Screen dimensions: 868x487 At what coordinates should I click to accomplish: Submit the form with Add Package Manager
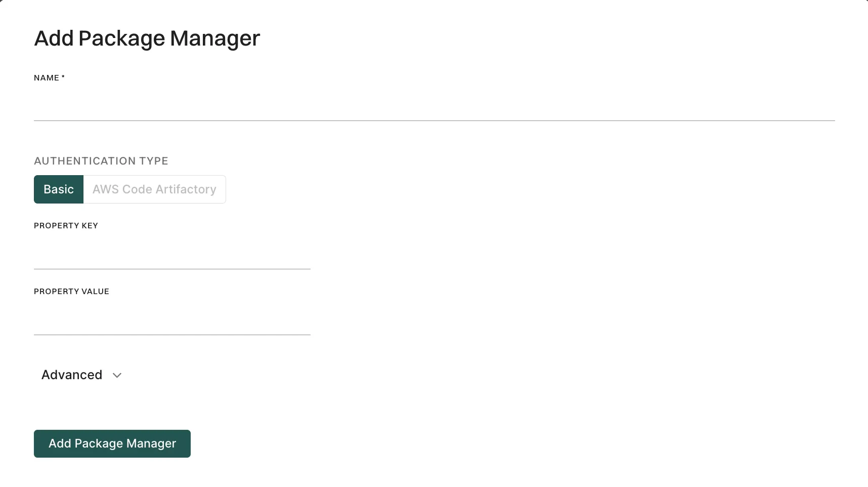point(112,443)
